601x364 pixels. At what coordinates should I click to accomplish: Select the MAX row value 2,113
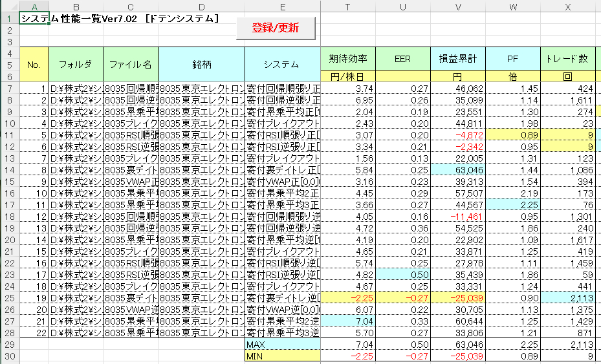567,345
